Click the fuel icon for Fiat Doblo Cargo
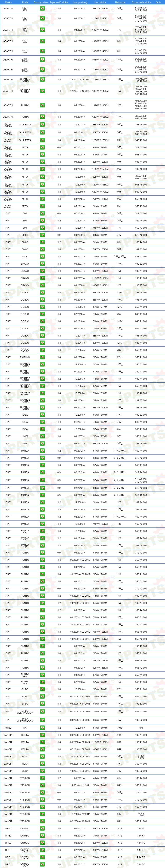This screenshot has width=165, height=868. tap(42, 350)
